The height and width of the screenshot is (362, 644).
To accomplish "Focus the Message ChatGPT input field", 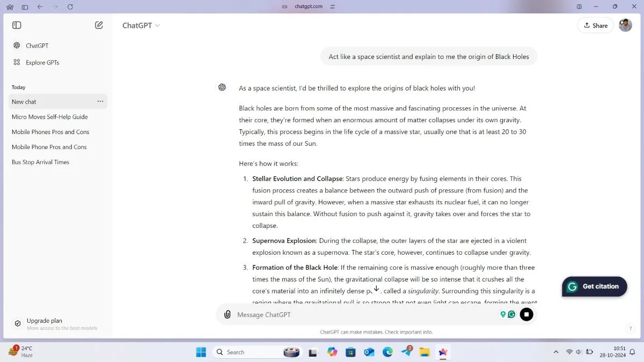I will coord(365,315).
